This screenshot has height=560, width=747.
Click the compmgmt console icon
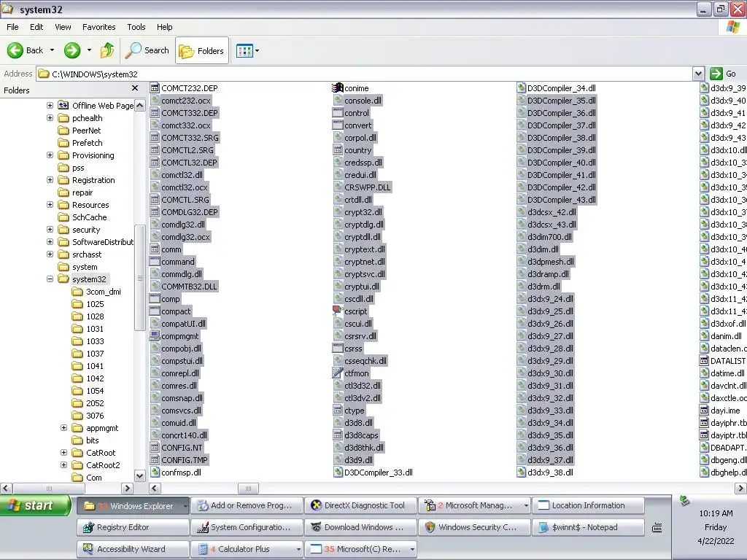[x=155, y=335]
